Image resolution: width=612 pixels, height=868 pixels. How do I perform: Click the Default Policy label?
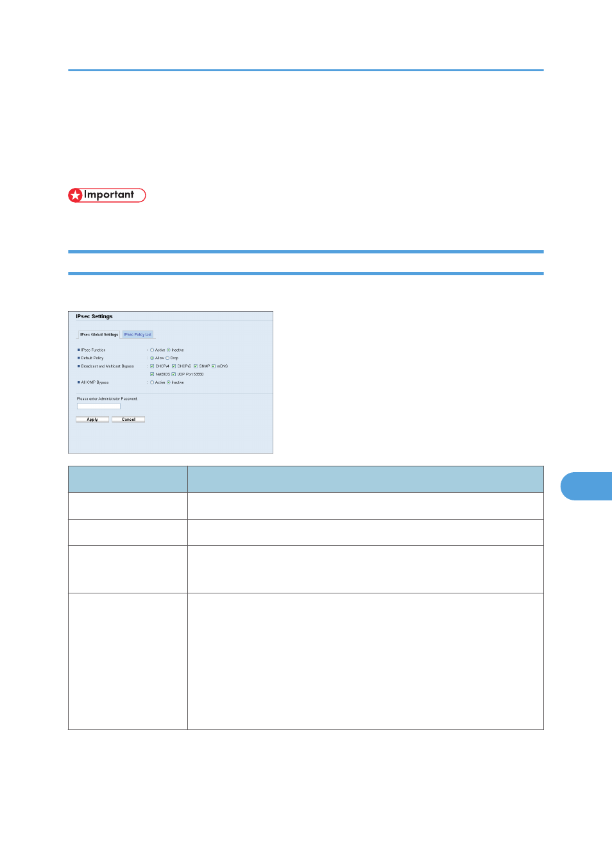coord(92,358)
